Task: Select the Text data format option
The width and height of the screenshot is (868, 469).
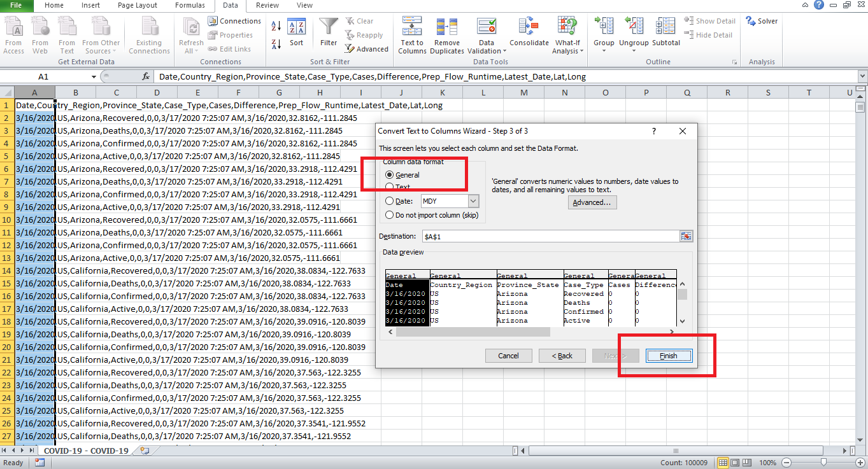Action: tap(398, 187)
